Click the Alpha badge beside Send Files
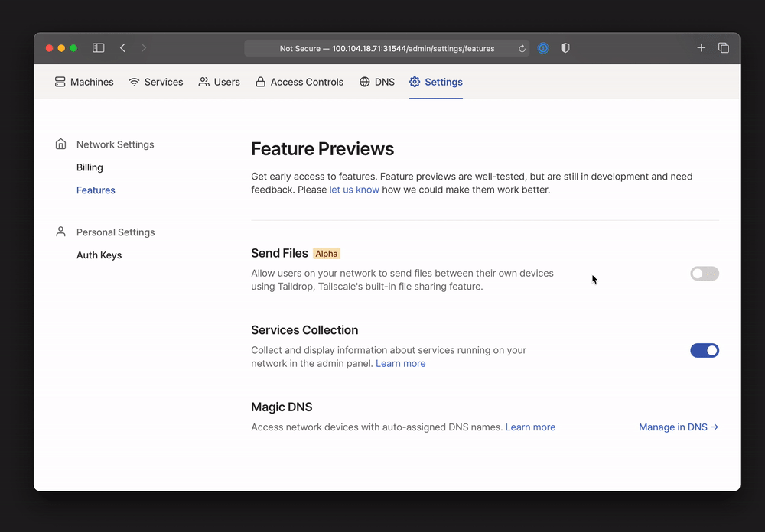The height and width of the screenshot is (532, 765). point(327,254)
